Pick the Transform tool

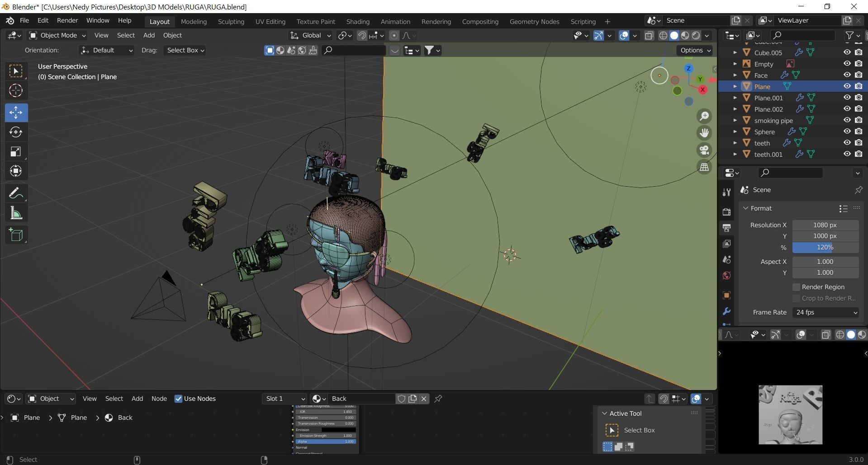(16, 171)
